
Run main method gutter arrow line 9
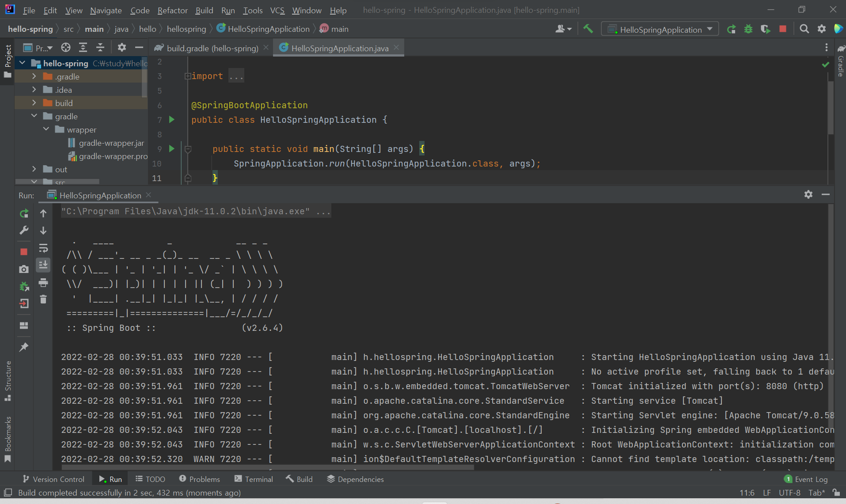(x=172, y=149)
